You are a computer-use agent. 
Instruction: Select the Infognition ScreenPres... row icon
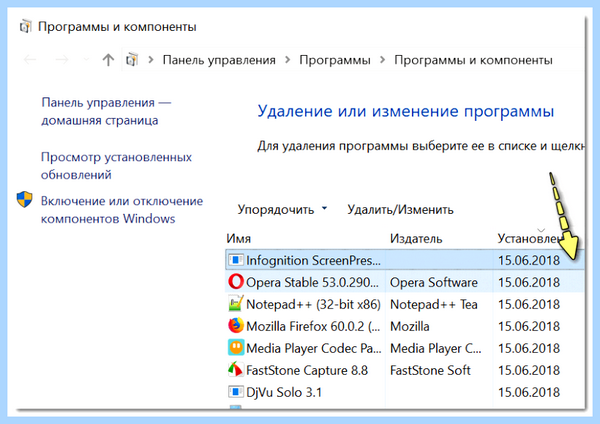[x=236, y=260]
